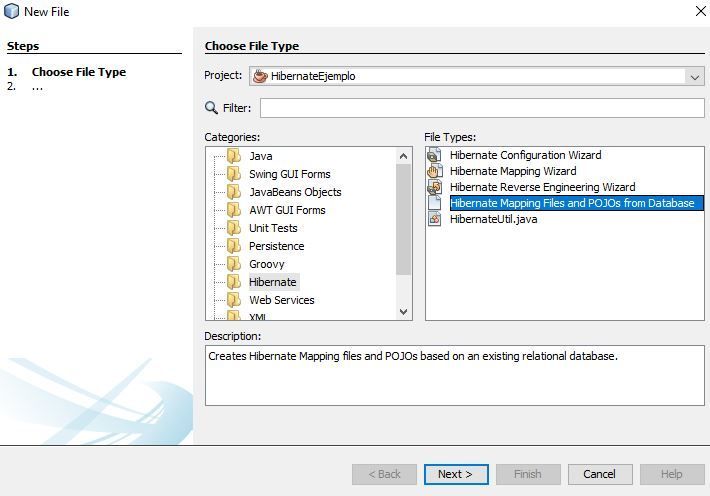Choose Hibernate Configuration Wizard file type
This screenshot has height=496, width=710.
[x=525, y=155]
